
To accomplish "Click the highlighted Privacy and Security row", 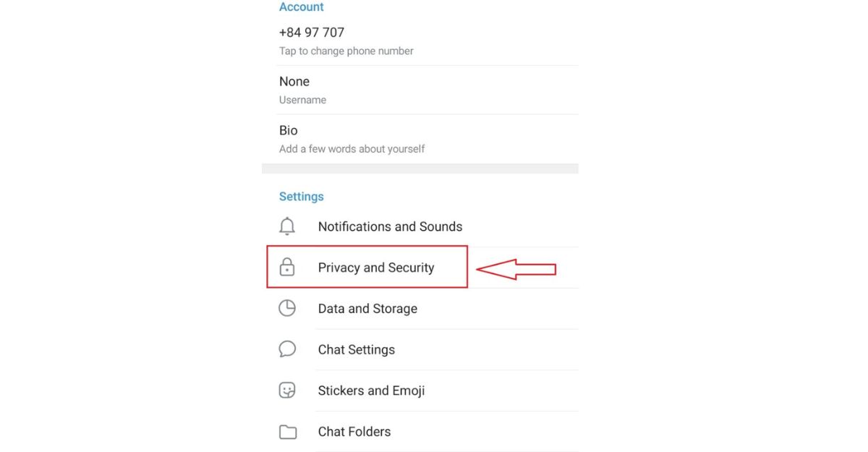I will (375, 267).
